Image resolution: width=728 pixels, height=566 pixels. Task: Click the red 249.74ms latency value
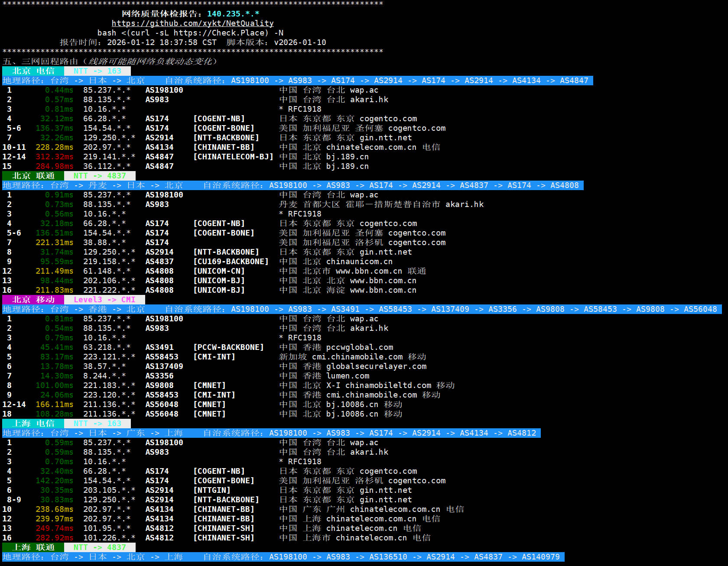[x=54, y=528]
